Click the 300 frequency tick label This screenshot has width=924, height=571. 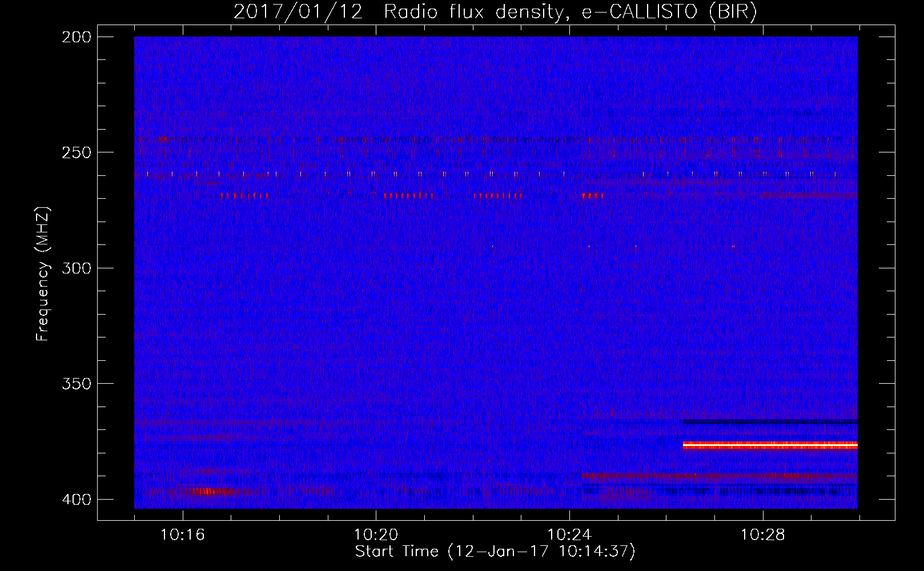(x=77, y=268)
